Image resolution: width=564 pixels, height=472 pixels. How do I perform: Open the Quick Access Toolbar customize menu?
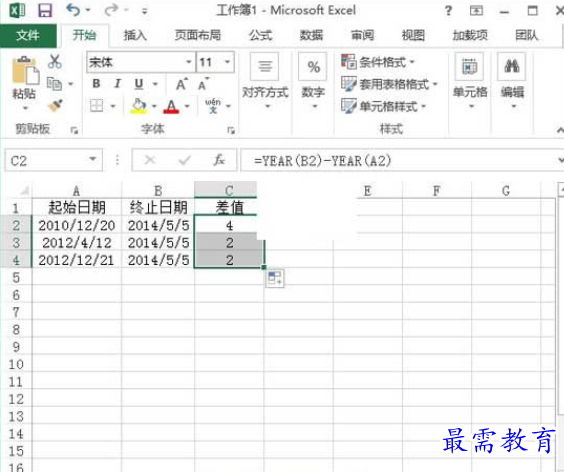(145, 11)
